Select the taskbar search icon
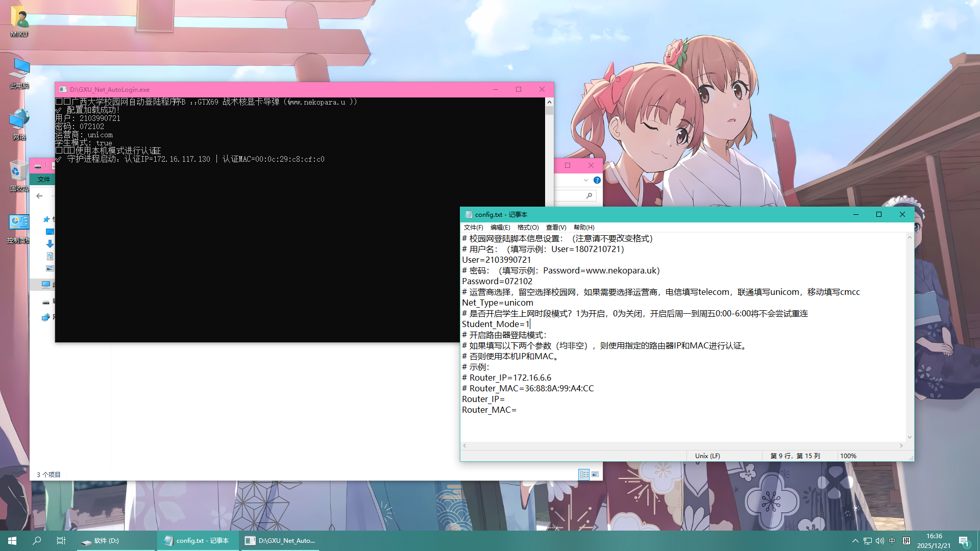The width and height of the screenshot is (980, 551). click(36, 540)
